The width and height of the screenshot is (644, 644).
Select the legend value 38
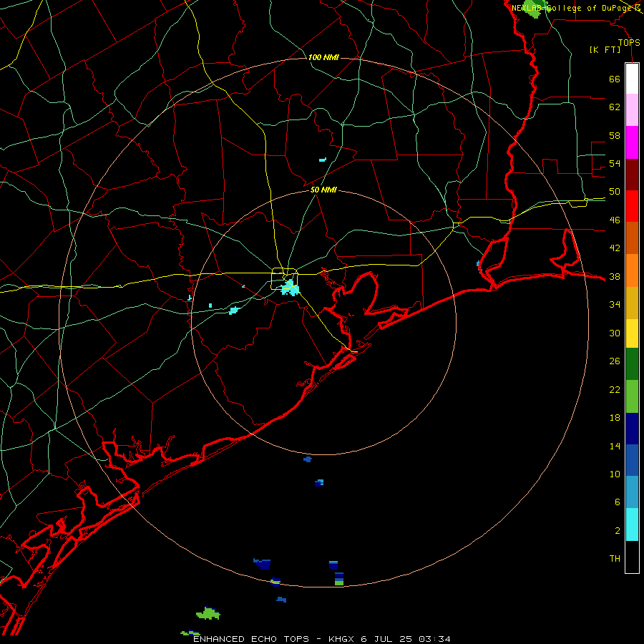tap(615, 276)
